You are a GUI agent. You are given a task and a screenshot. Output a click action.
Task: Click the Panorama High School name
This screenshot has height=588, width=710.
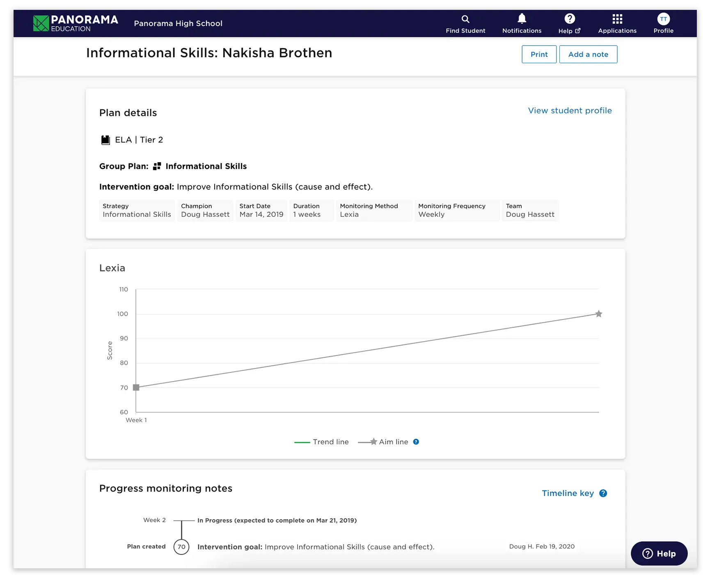178,23
